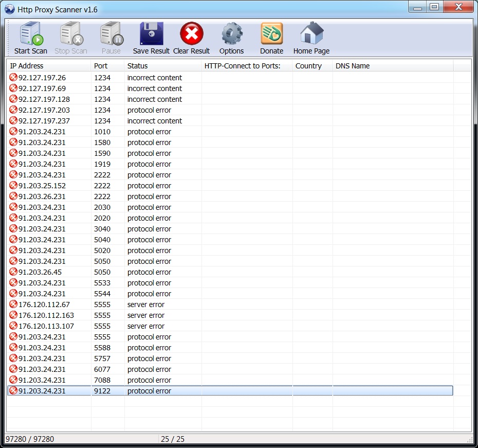This screenshot has width=478, height=448.
Task: Click the error icon beside 176.120.113.107
Action: point(13,326)
